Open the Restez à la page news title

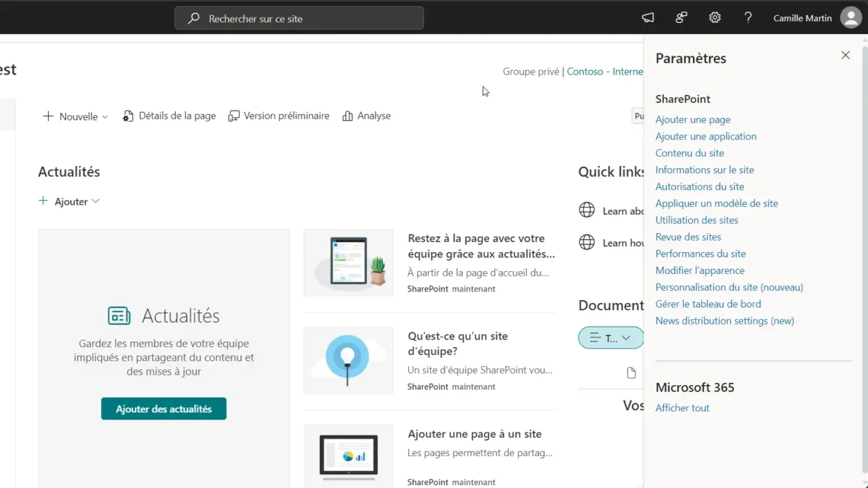tap(481, 246)
